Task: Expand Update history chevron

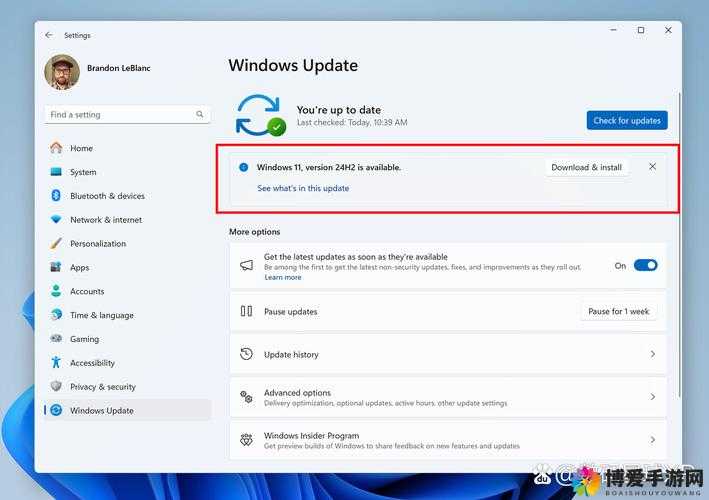Action: 652,354
